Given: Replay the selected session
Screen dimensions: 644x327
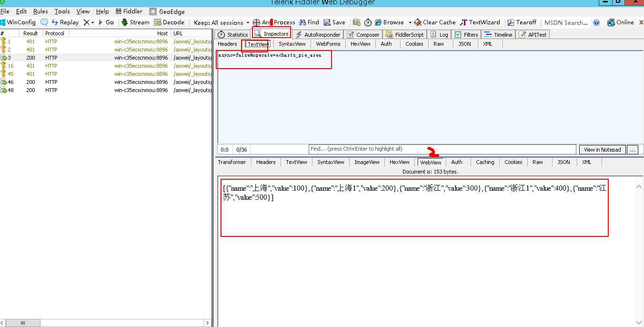Looking at the screenshot, I should pyautogui.click(x=65, y=22).
